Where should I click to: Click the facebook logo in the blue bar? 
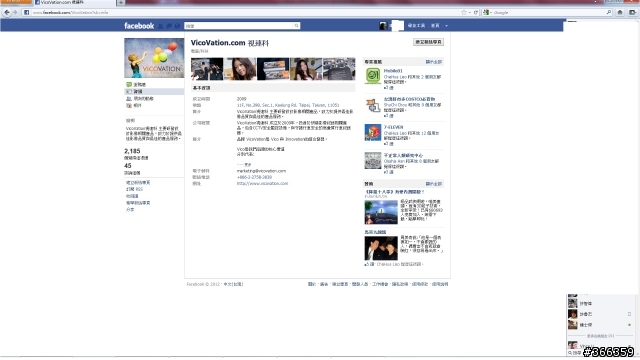coord(139,26)
